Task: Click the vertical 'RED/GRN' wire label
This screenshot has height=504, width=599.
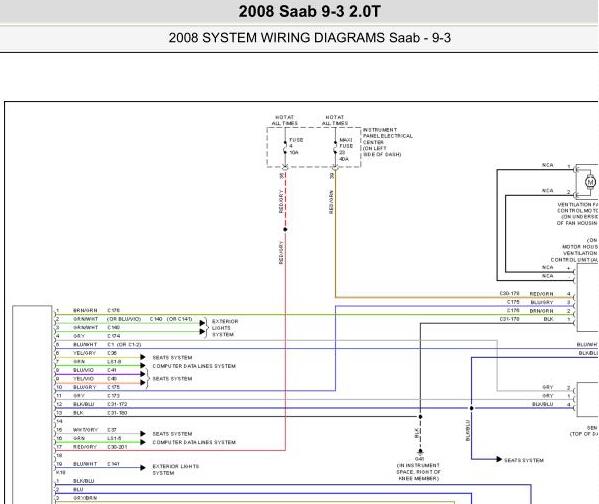Action: coord(331,202)
